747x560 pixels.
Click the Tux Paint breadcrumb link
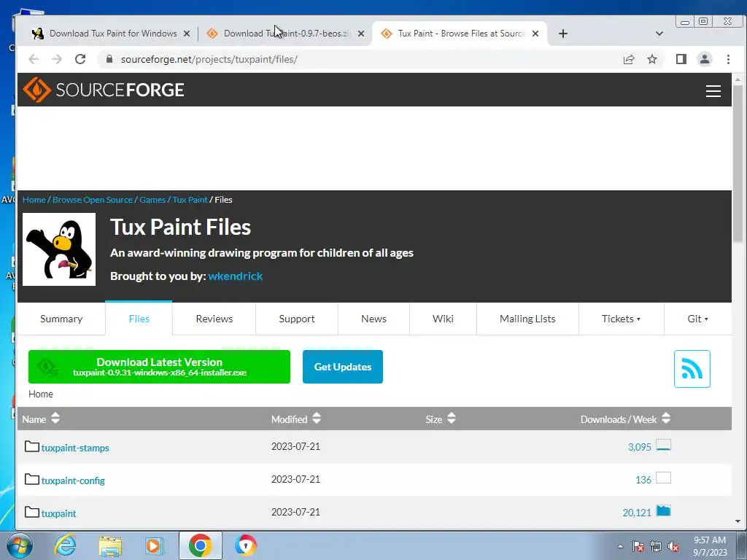pyautogui.click(x=190, y=200)
